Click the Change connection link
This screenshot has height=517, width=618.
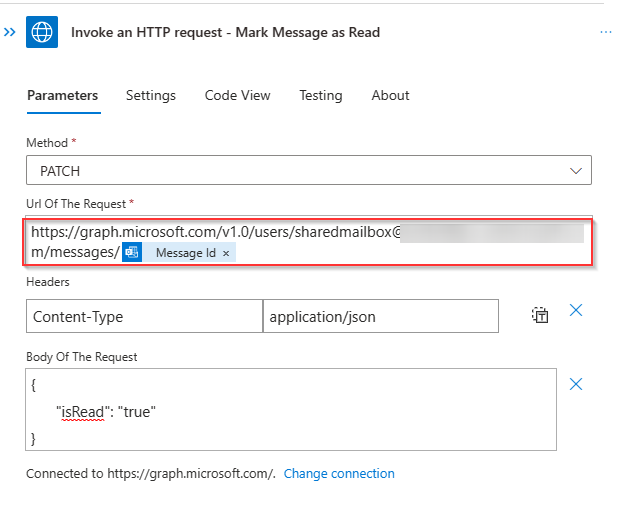339,474
